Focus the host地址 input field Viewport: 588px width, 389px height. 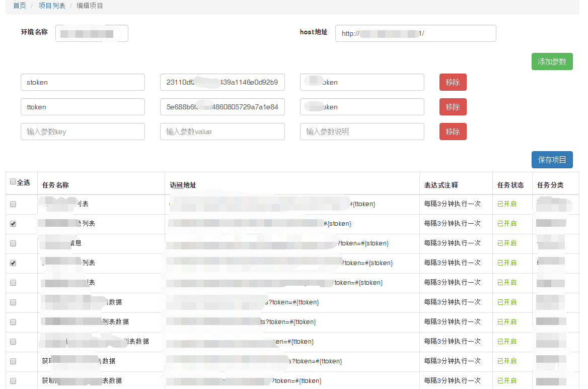tap(415, 33)
